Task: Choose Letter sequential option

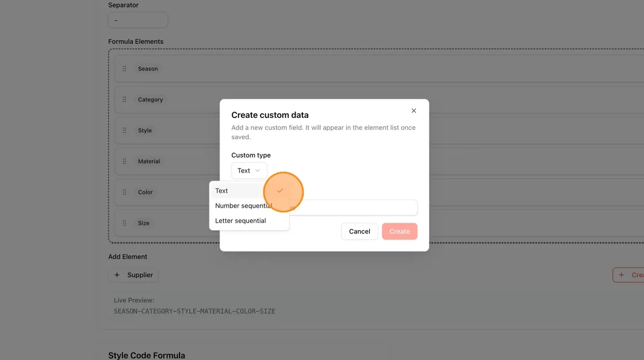Action: pos(249,221)
